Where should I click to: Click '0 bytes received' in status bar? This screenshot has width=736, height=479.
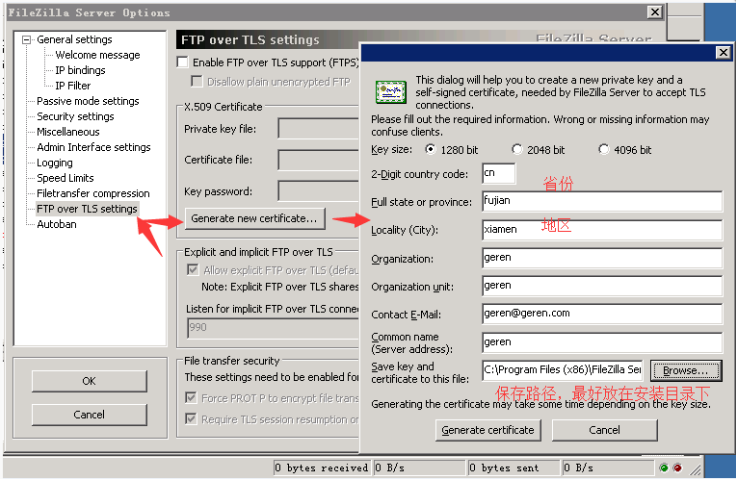(322, 468)
